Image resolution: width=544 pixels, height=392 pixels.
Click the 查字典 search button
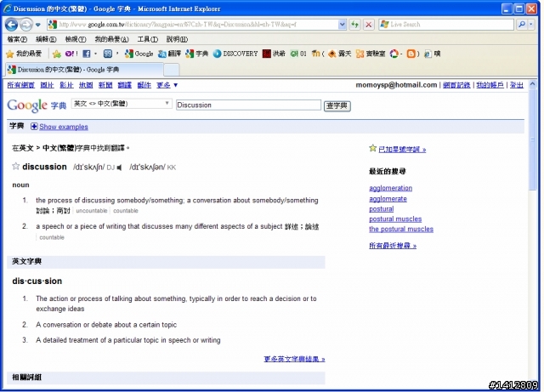[x=337, y=105]
